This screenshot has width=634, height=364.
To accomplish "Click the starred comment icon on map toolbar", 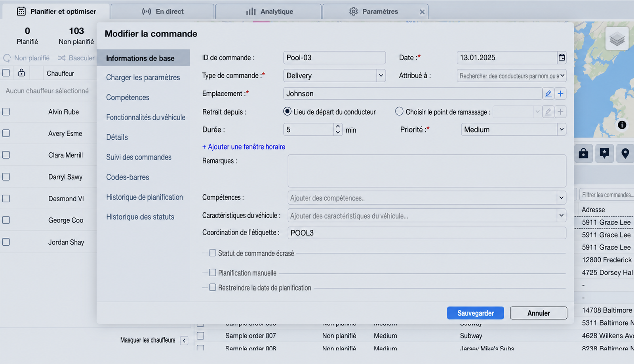I will click(604, 154).
